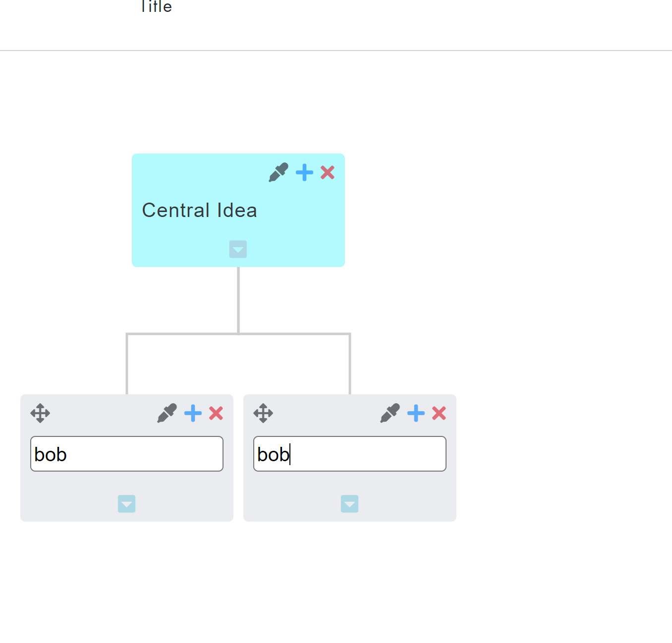This screenshot has width=672, height=643.
Task: Click the eyedropper icon on the left bob node
Action: tap(167, 413)
